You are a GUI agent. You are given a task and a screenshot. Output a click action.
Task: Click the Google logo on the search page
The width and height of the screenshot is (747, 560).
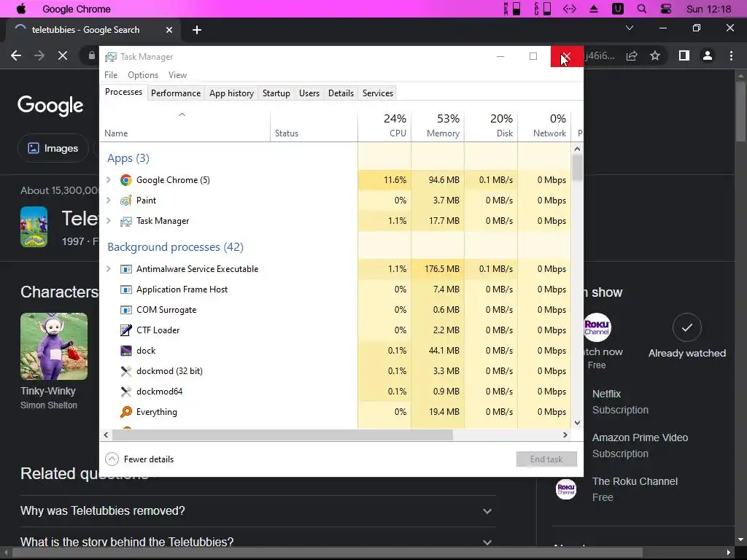tap(50, 105)
